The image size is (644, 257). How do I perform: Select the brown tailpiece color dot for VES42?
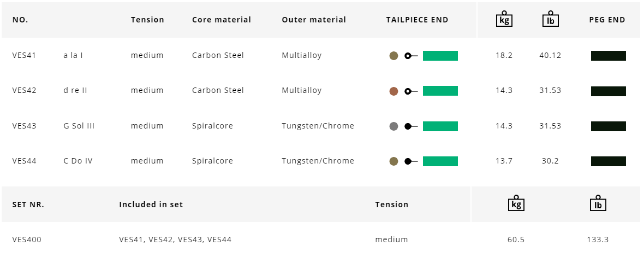pyautogui.click(x=393, y=91)
